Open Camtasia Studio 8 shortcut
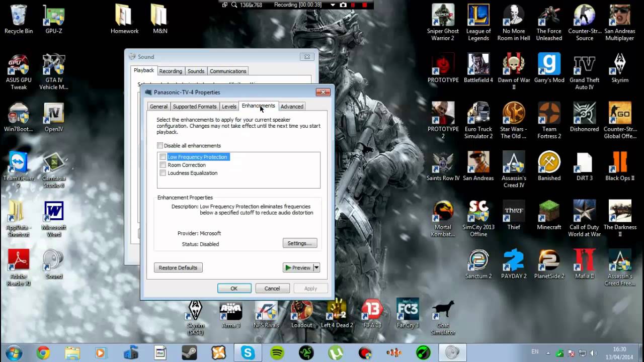644x362 pixels. pos(53,169)
